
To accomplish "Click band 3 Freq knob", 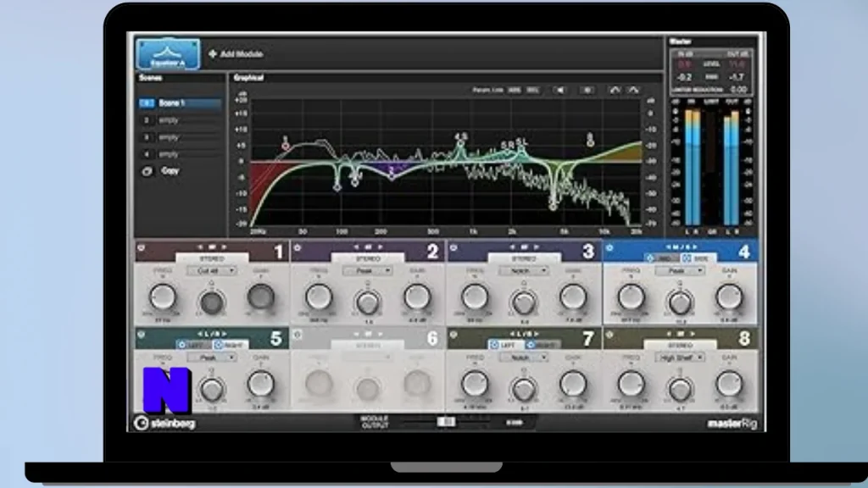I will point(475,297).
